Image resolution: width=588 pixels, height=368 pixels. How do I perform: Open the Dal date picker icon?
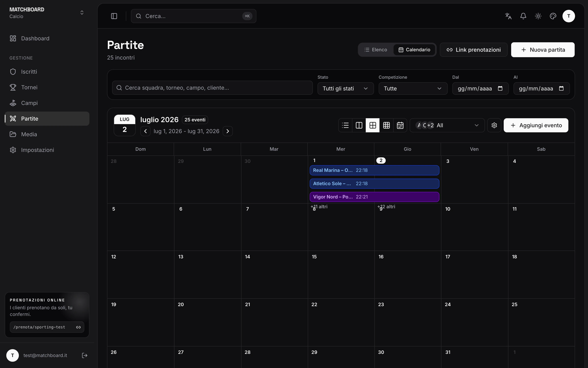pos(500,88)
